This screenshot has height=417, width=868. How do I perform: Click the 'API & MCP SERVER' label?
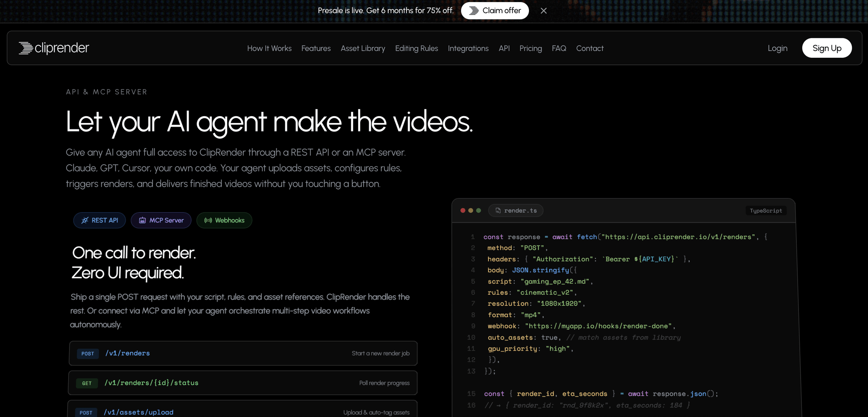[x=106, y=92]
